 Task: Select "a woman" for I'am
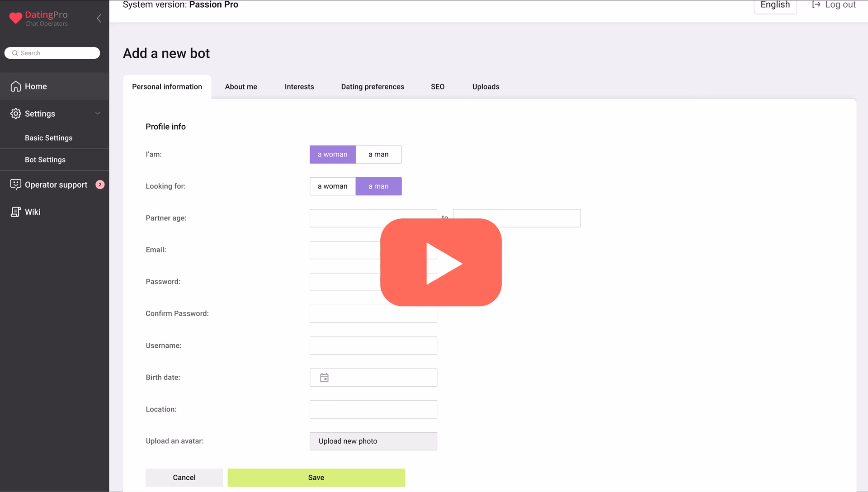click(332, 155)
